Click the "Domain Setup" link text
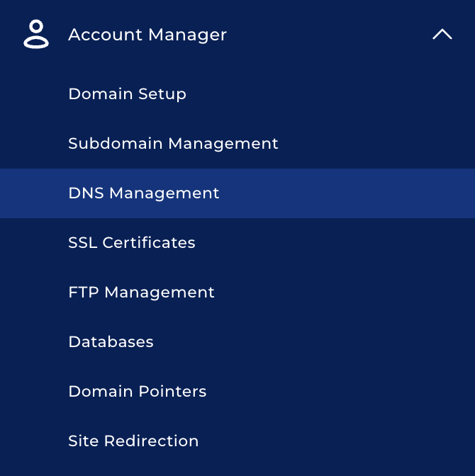475x476 pixels. tap(127, 93)
